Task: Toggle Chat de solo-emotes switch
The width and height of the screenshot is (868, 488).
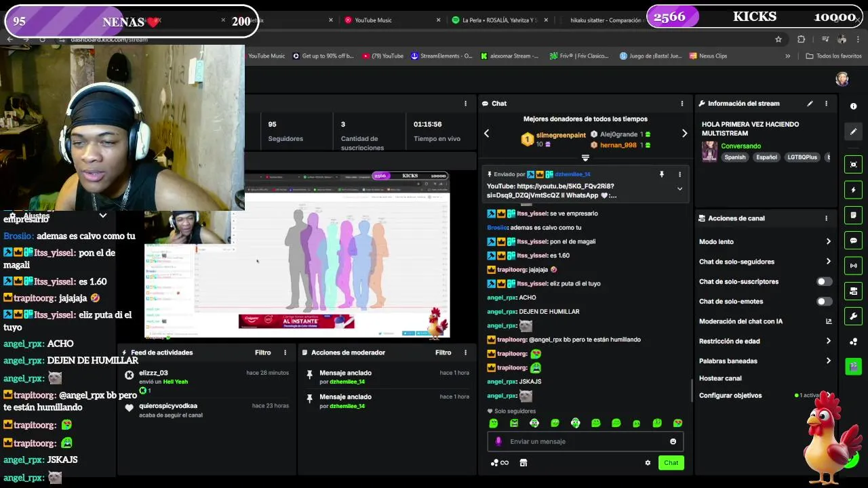Action: [x=824, y=301]
